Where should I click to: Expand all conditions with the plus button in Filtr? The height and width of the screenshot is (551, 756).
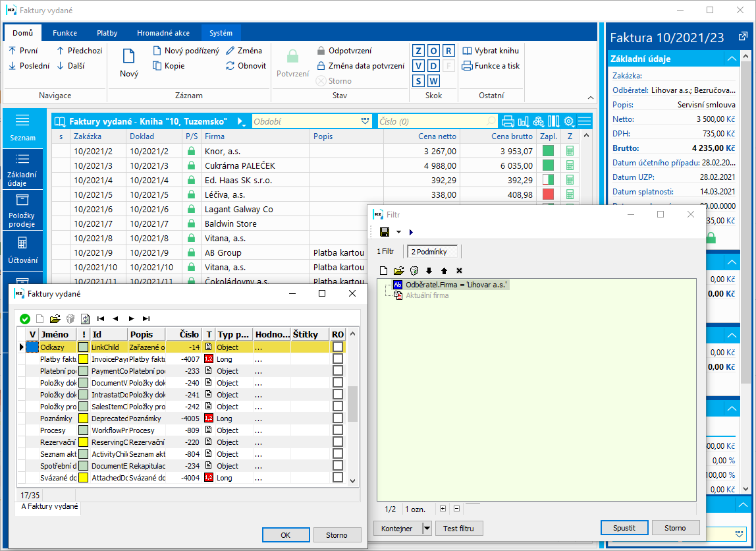point(443,509)
